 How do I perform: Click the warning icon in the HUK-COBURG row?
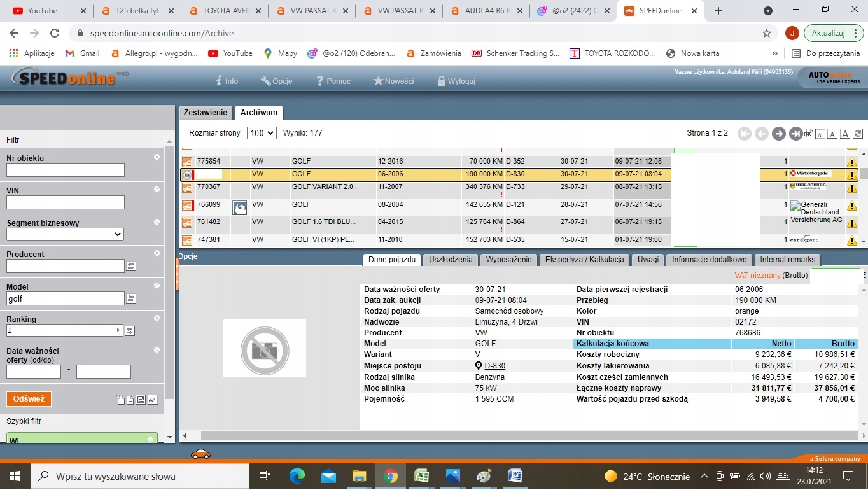click(851, 188)
